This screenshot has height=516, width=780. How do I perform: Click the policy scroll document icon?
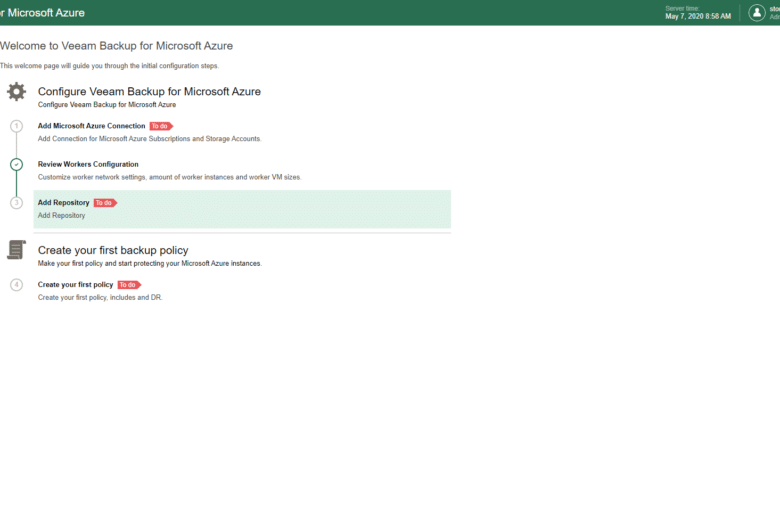(16, 250)
